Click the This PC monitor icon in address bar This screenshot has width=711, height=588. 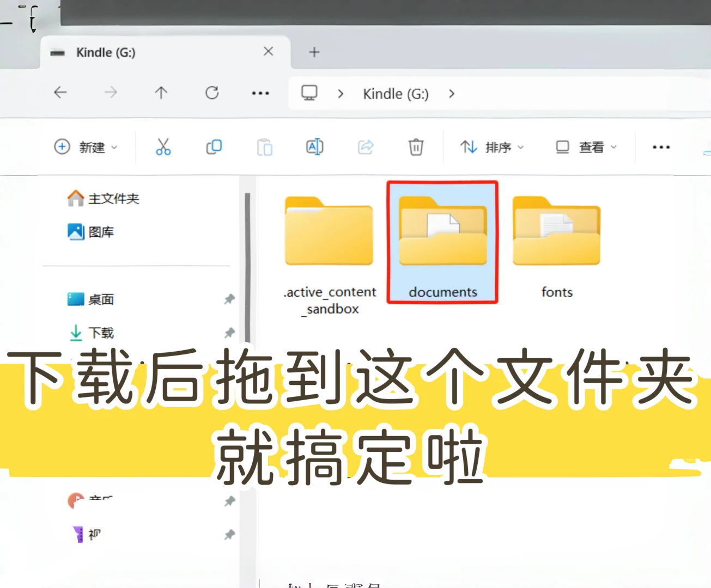(309, 93)
